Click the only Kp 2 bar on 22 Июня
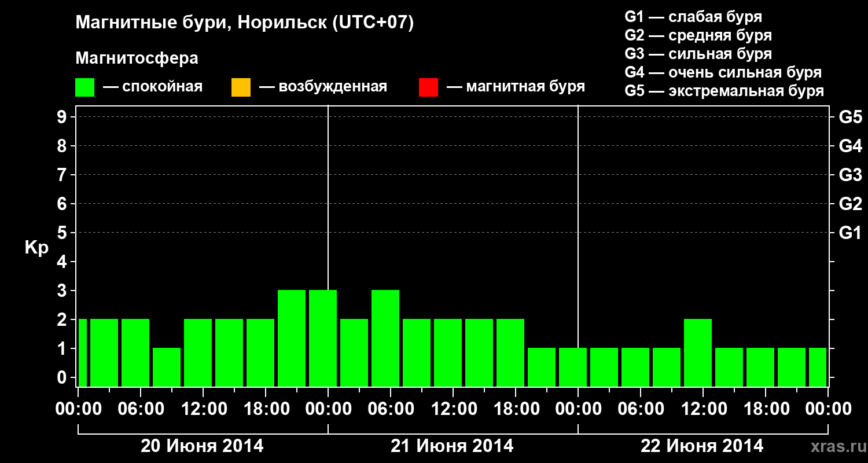 [x=698, y=352]
